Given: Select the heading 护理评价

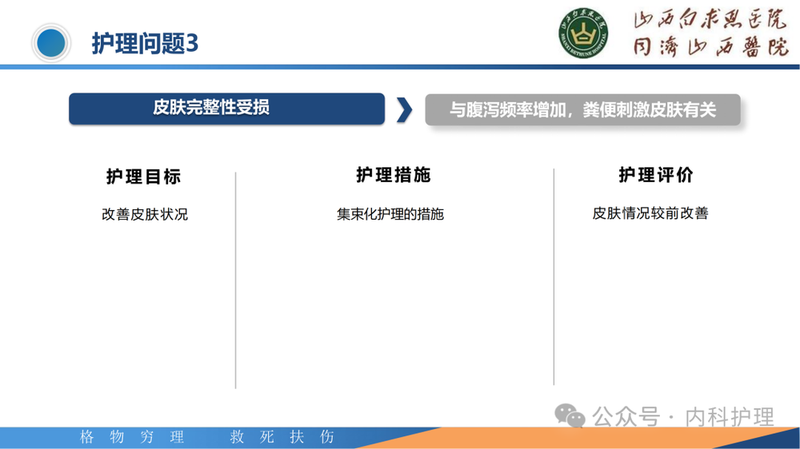Looking at the screenshot, I should click(656, 175).
